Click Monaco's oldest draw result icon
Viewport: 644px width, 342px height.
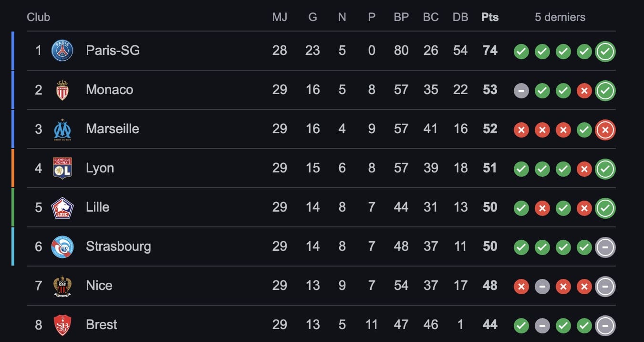521,91
